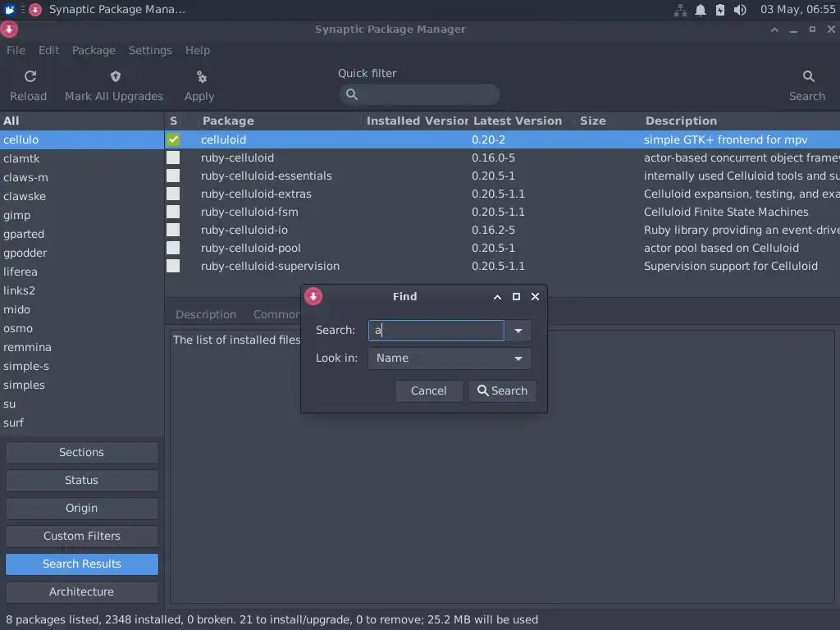Viewport: 840px width, 630px height.
Task: Mark status checkbox for ruby-celluloid-fsm
Action: [173, 212]
